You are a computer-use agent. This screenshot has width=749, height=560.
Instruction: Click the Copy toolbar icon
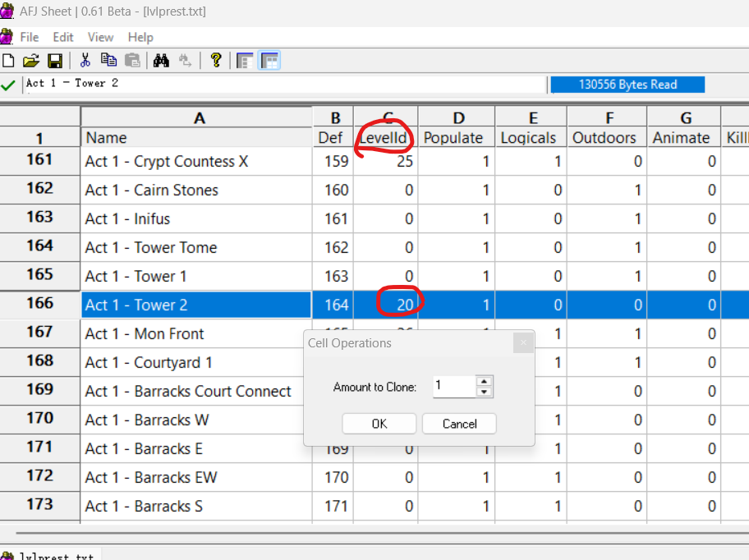point(108,61)
